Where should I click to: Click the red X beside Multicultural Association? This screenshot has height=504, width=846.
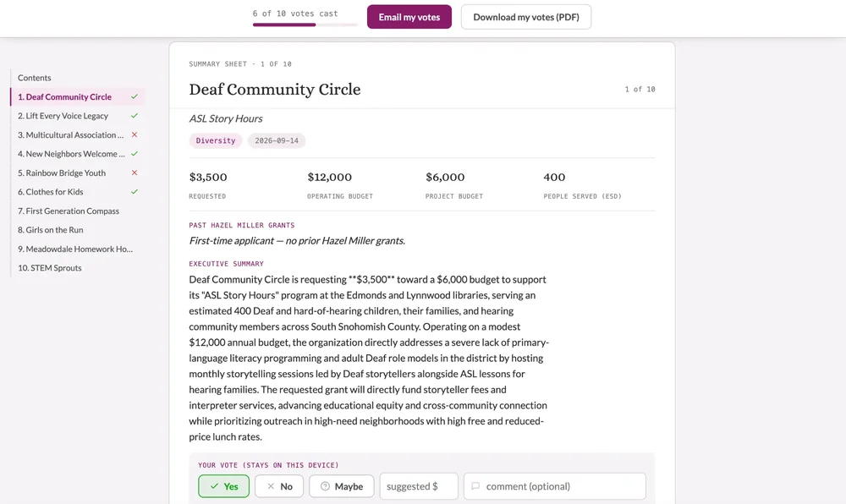(135, 134)
